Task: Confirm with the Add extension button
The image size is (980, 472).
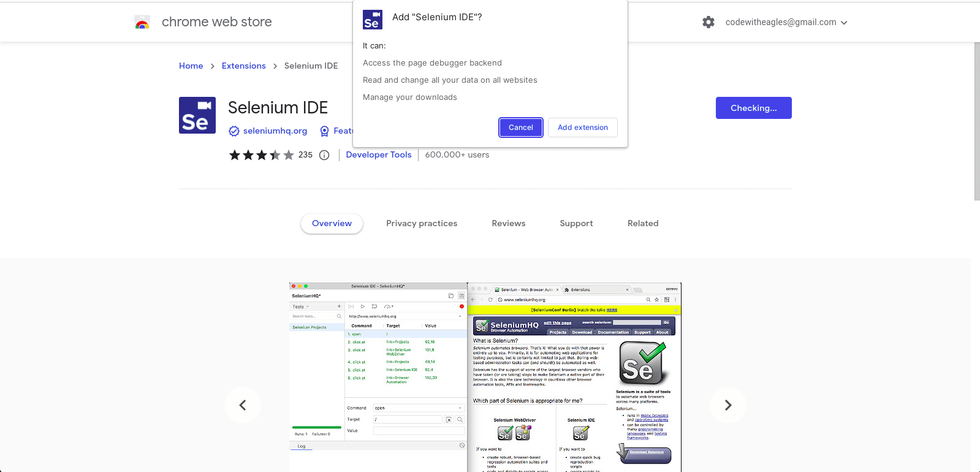Action: click(x=583, y=128)
